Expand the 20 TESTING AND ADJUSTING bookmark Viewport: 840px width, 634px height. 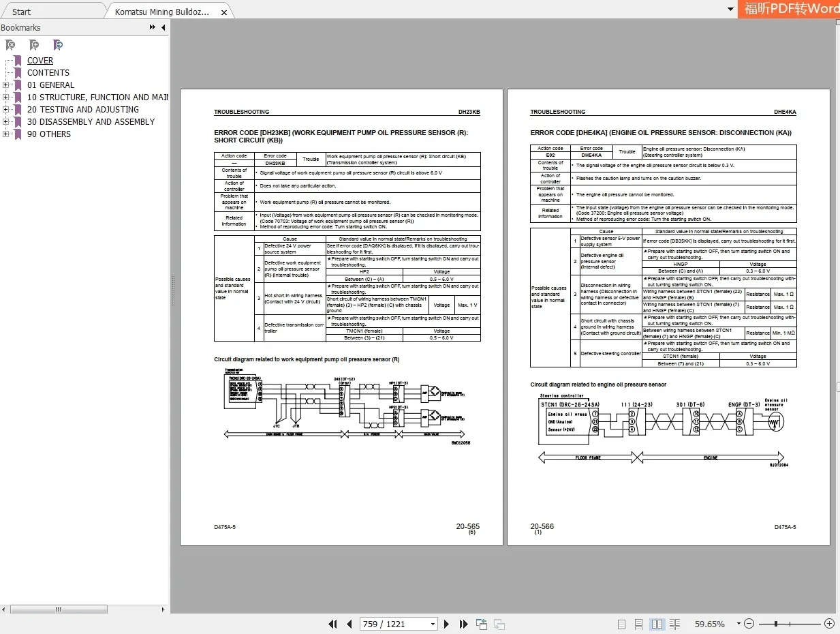tap(5, 110)
